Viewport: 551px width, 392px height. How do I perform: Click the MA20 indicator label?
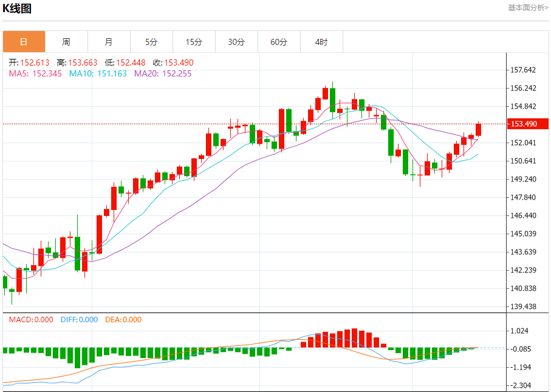[163, 73]
